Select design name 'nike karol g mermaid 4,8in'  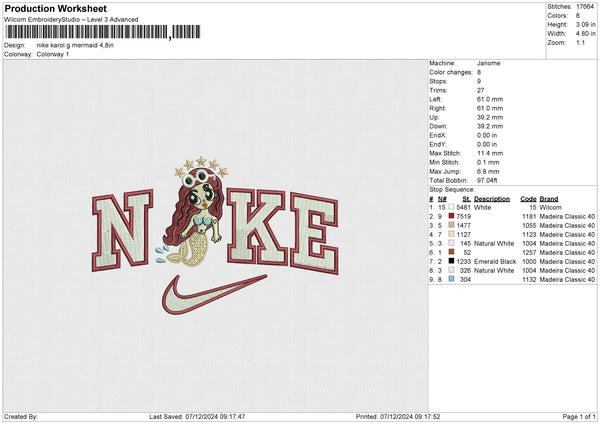[x=75, y=45]
